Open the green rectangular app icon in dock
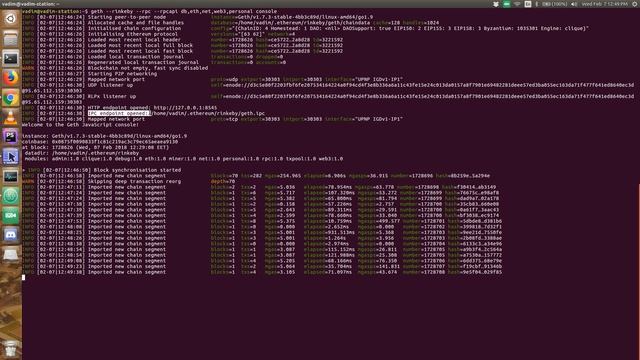 click(11, 216)
